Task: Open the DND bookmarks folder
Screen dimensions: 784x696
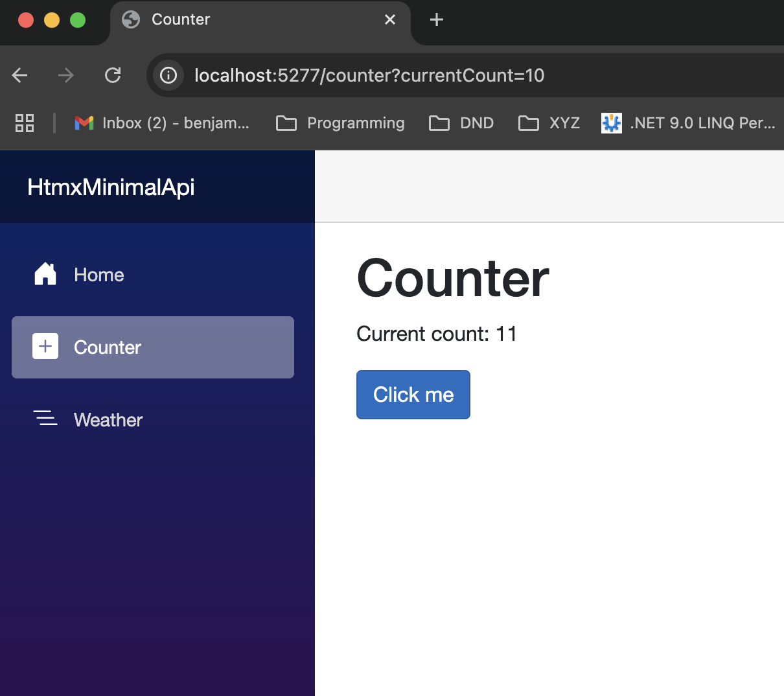Action: [461, 123]
